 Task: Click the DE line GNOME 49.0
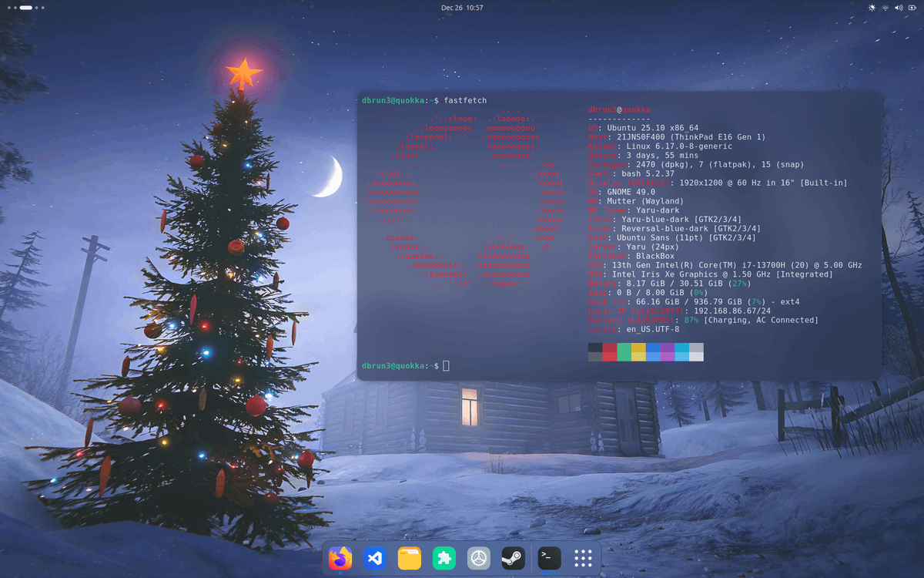pyautogui.click(x=621, y=193)
